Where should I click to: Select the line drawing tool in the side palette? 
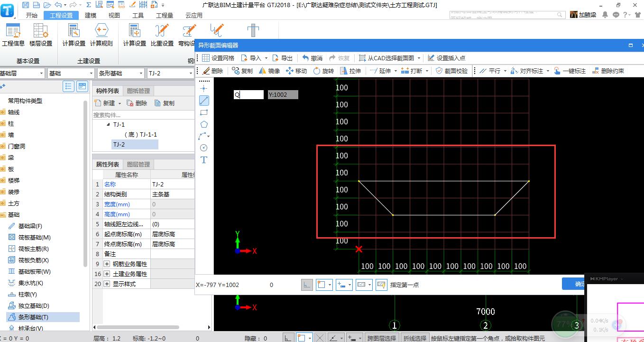204,101
